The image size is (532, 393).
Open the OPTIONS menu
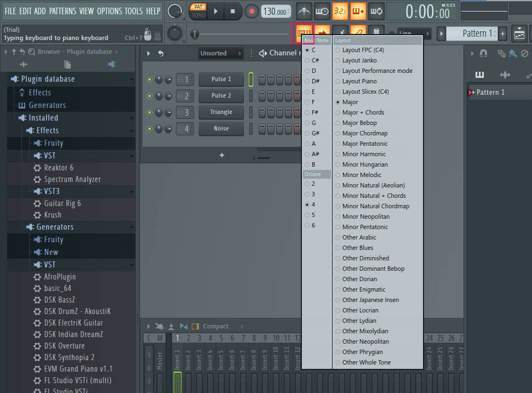(x=109, y=11)
